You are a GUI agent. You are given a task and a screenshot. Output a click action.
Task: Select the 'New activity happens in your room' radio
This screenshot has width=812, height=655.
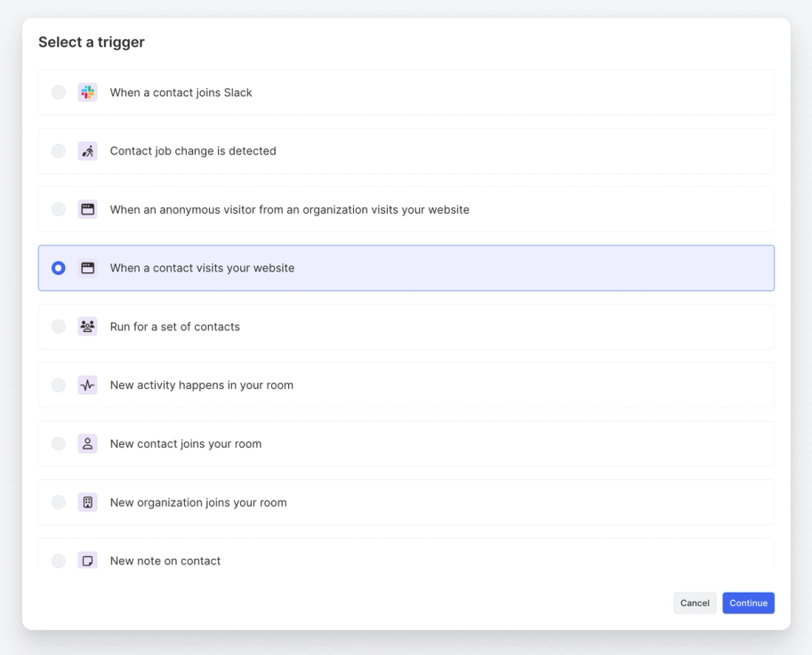[59, 385]
